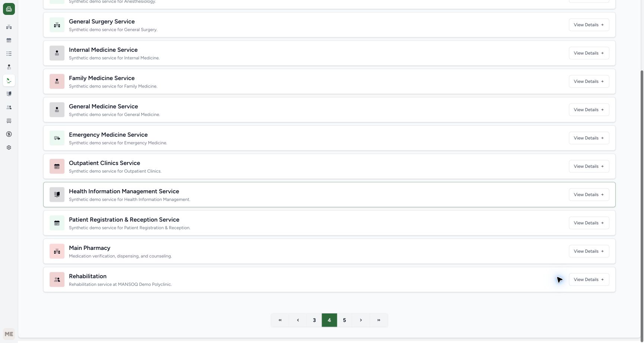The image size is (644, 343).
Task: Click the Main Pharmacy icon
Action: (x=57, y=251)
